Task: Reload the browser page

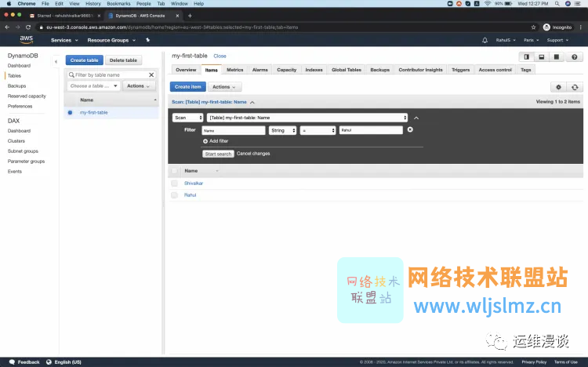Action: (x=28, y=27)
